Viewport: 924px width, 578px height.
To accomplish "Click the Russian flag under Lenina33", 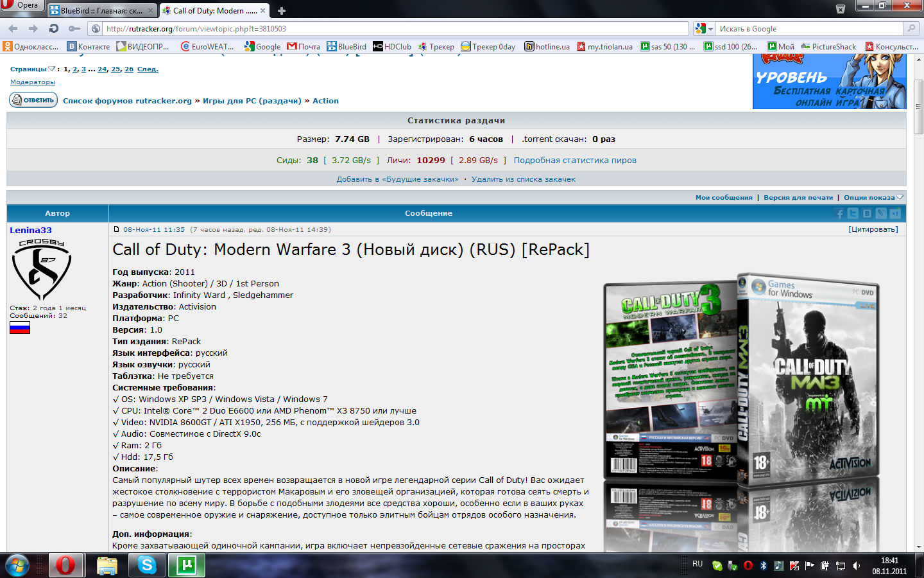I will (20, 328).
